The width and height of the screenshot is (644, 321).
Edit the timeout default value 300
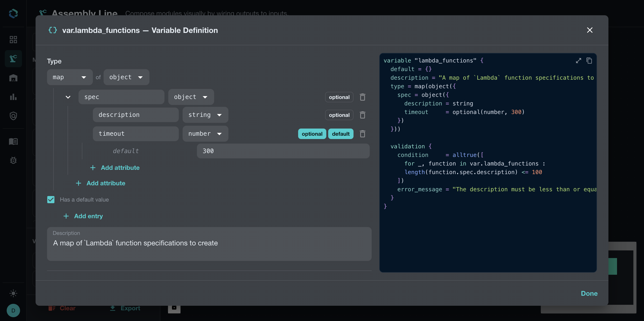point(283,151)
